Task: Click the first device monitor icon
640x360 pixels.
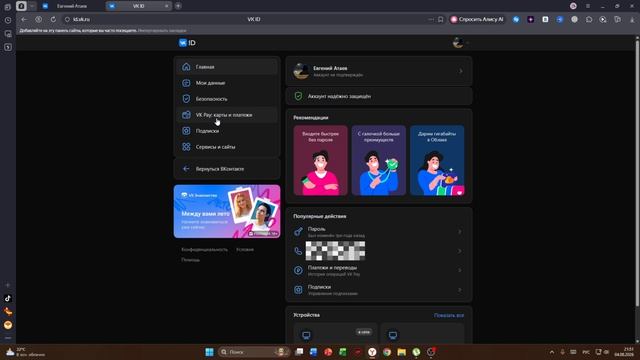Action: (306, 336)
